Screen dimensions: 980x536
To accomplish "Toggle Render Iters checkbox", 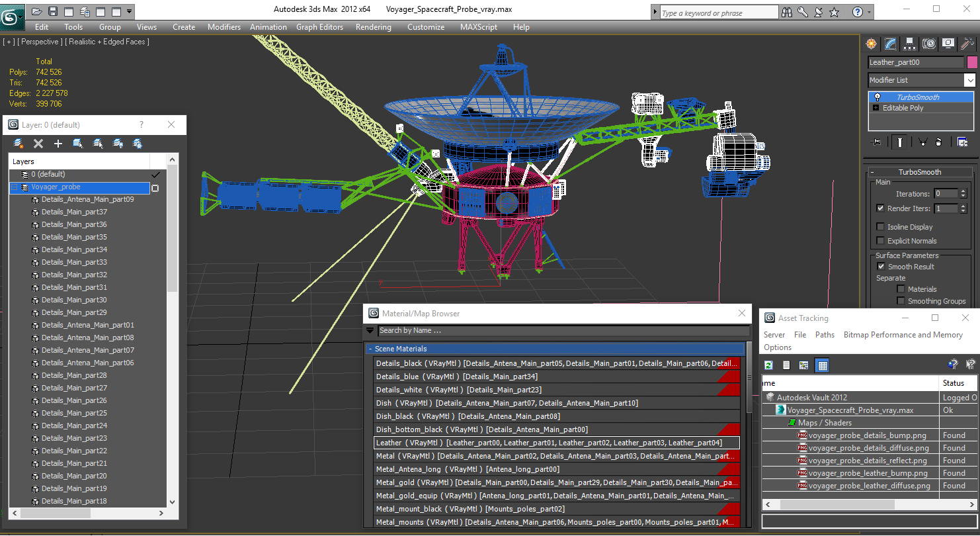I will (x=880, y=208).
